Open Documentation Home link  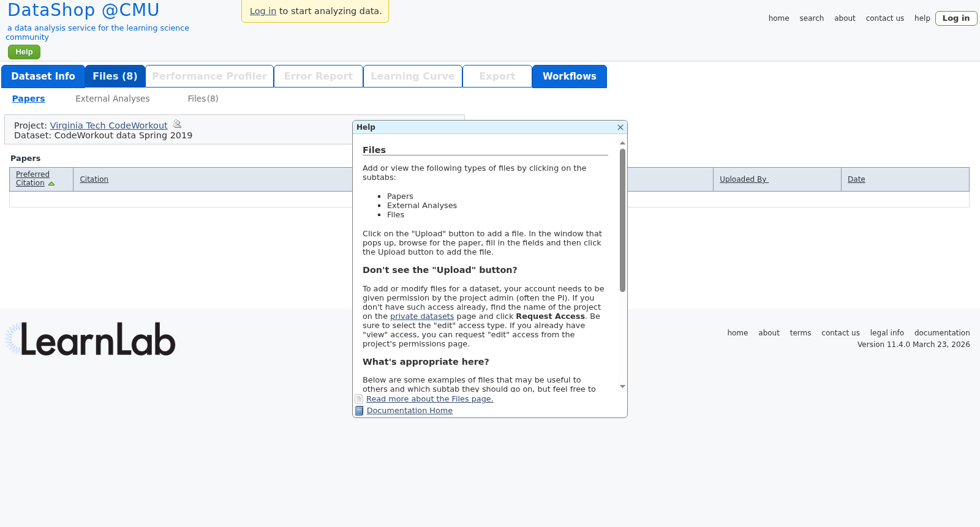[x=410, y=411]
